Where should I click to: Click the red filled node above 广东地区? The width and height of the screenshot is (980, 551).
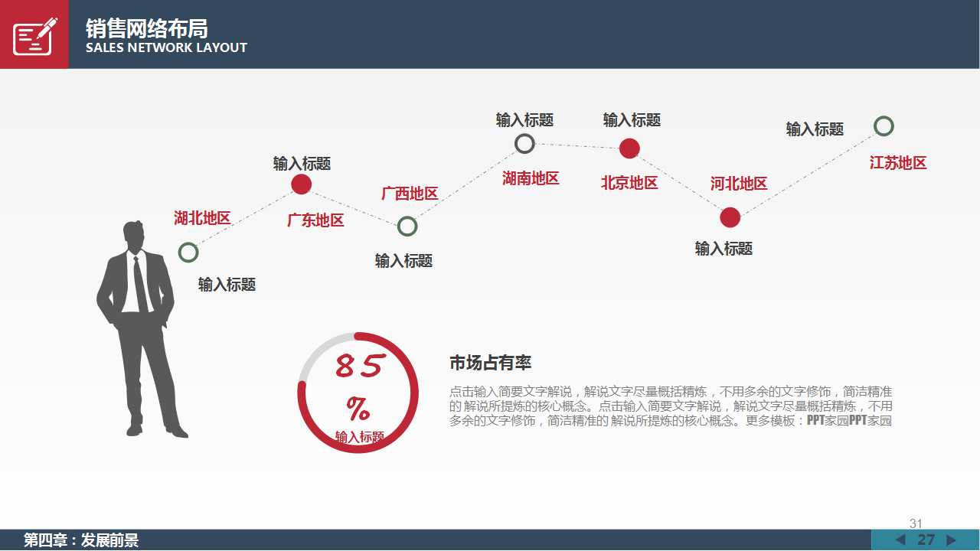tap(302, 184)
